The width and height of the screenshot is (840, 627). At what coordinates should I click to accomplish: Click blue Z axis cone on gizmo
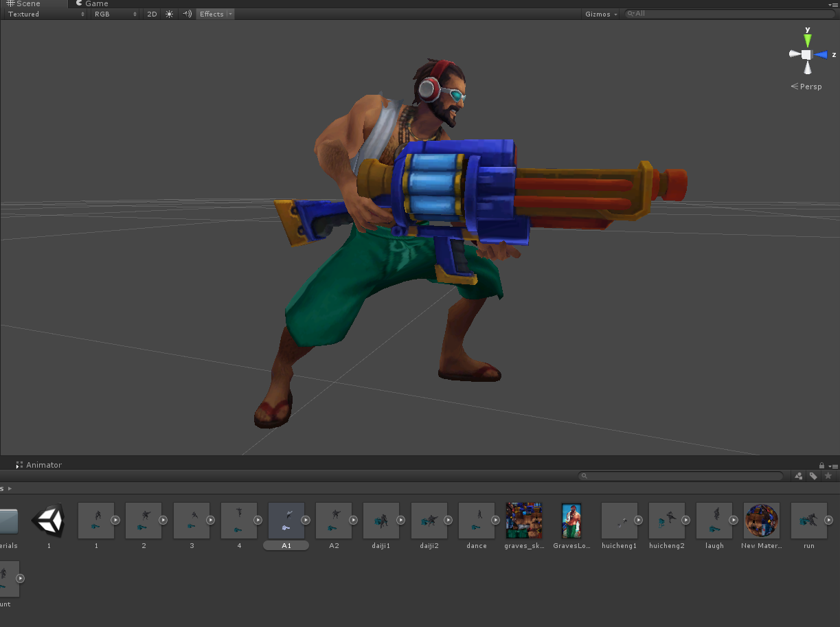click(x=821, y=54)
